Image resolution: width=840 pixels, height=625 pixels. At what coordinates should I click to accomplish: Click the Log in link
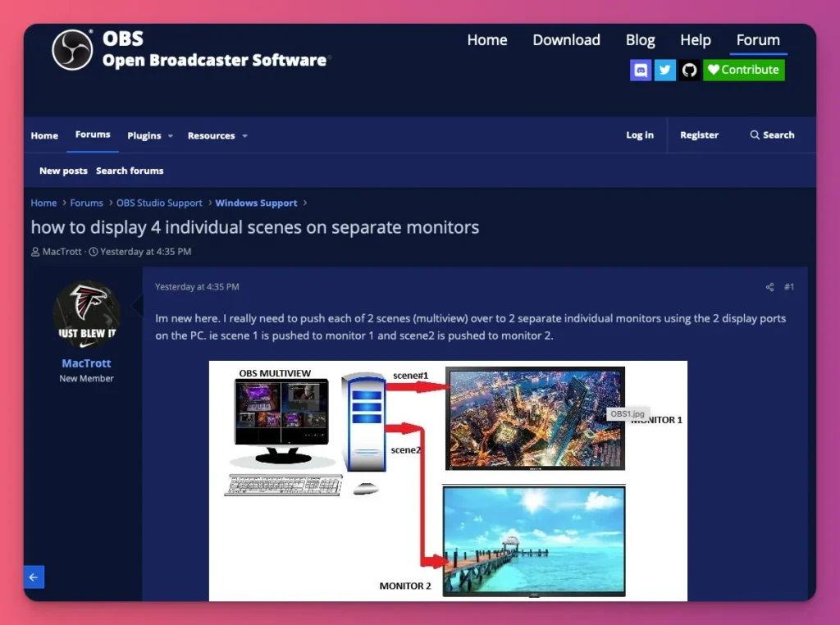(640, 135)
